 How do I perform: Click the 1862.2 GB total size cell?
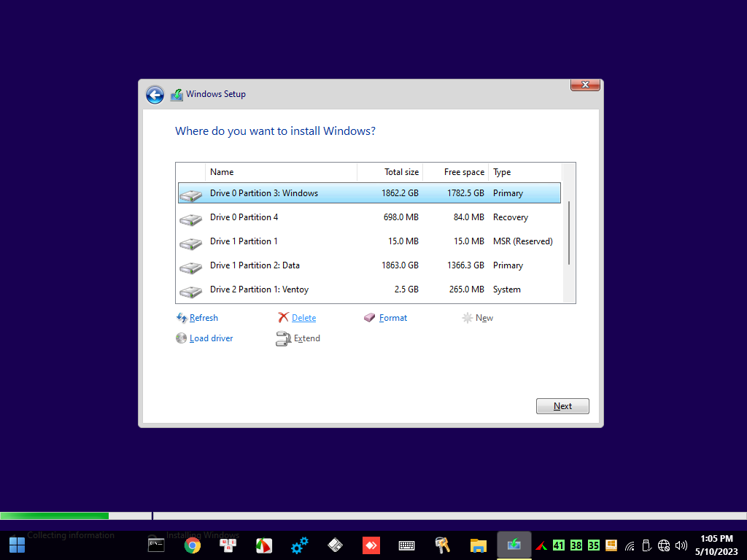point(400,192)
